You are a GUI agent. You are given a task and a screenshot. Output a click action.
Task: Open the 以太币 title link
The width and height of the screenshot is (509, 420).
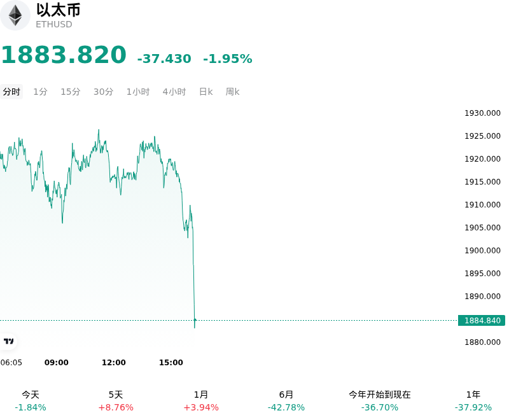59,10
